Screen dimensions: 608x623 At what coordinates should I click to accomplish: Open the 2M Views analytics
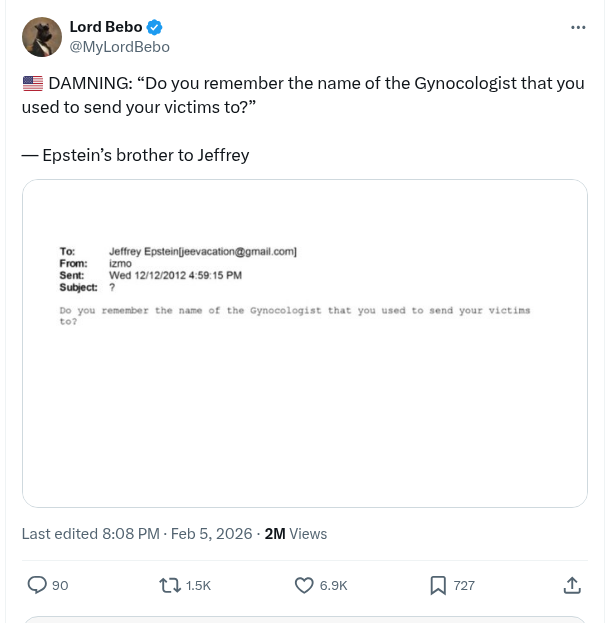pyautogui.click(x=295, y=534)
